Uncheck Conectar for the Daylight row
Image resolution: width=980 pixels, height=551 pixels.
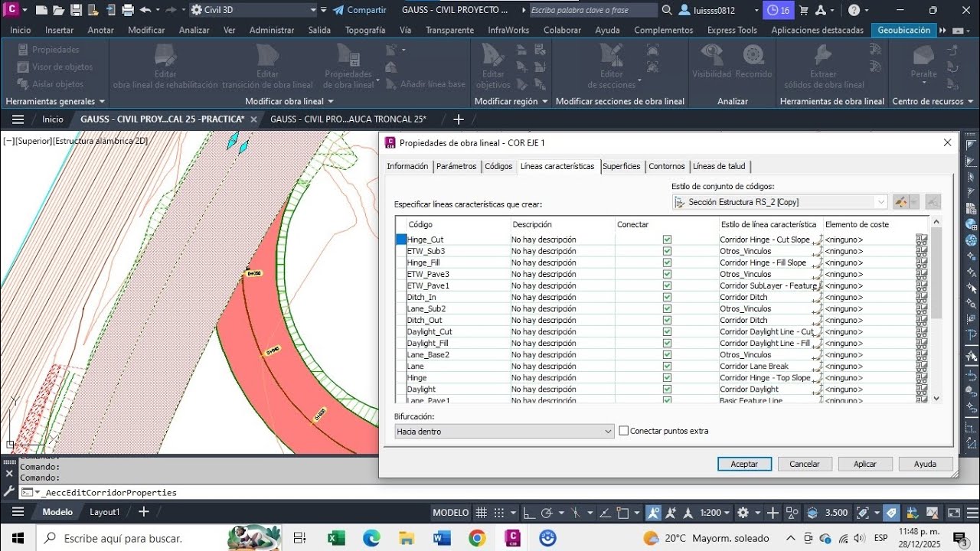(x=667, y=389)
